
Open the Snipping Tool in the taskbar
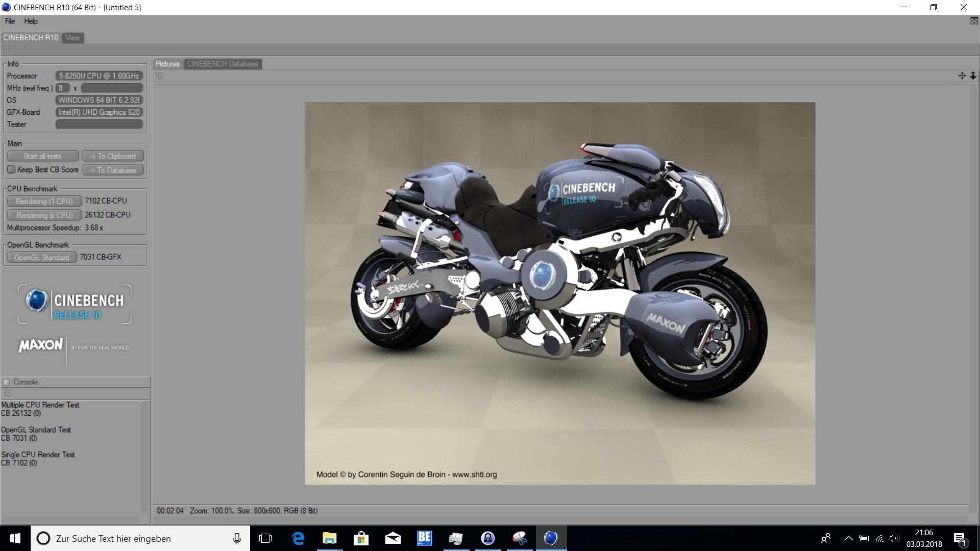(519, 538)
